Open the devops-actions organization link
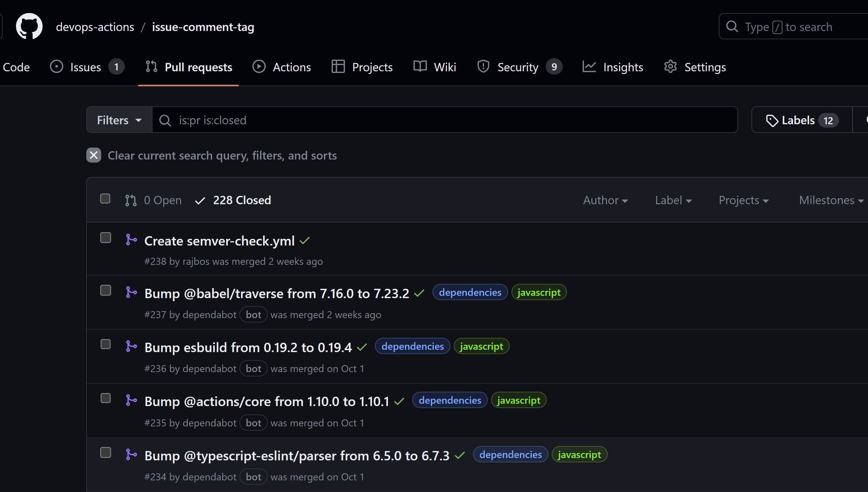 coord(95,27)
